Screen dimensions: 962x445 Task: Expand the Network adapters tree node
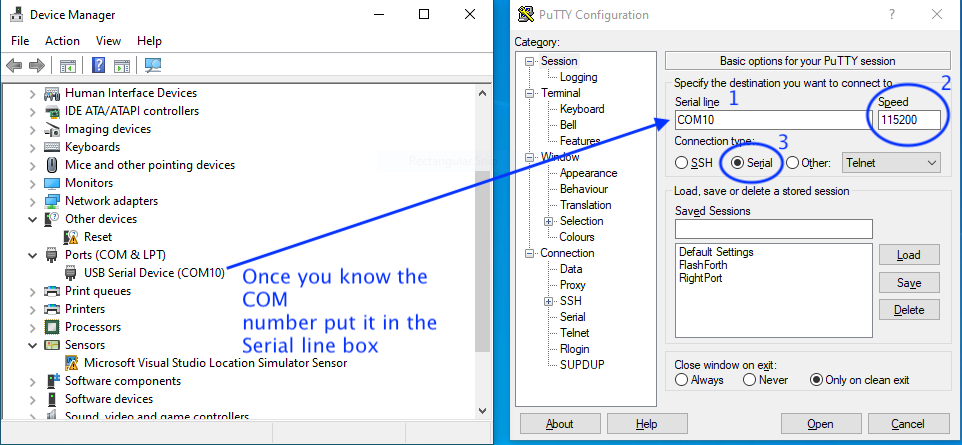(33, 201)
